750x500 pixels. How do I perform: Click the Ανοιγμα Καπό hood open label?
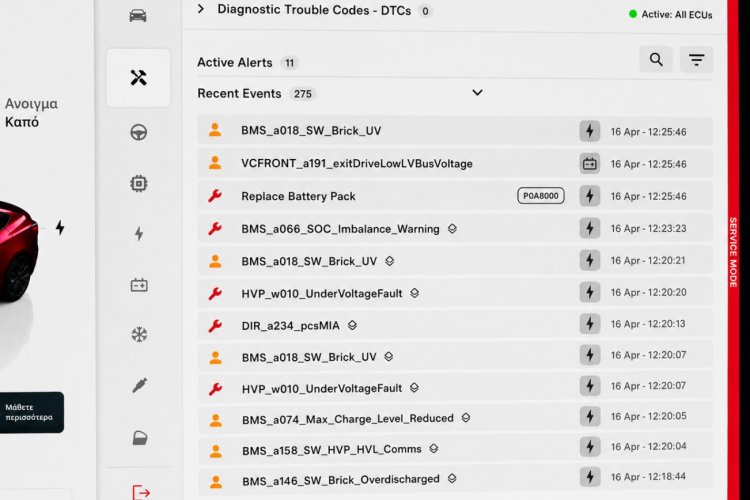[x=31, y=112]
